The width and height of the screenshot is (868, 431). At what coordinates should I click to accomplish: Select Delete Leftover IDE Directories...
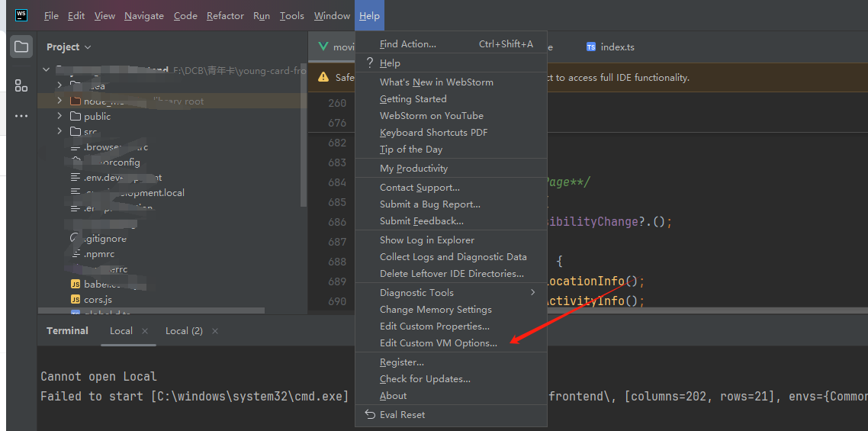(x=451, y=274)
